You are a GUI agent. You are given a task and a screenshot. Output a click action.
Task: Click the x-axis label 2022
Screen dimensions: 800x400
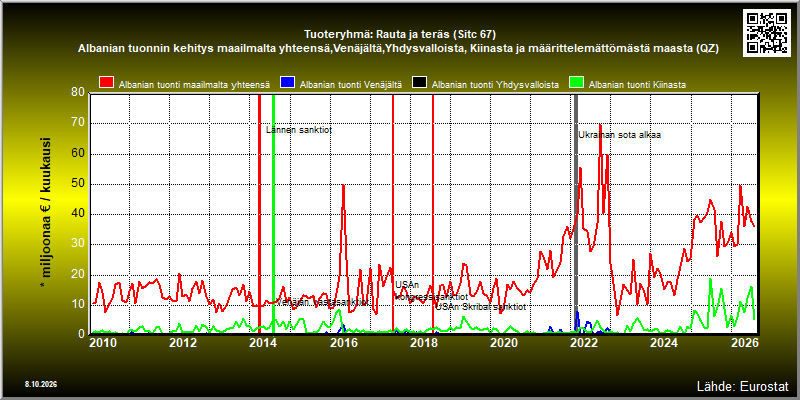[584, 342]
